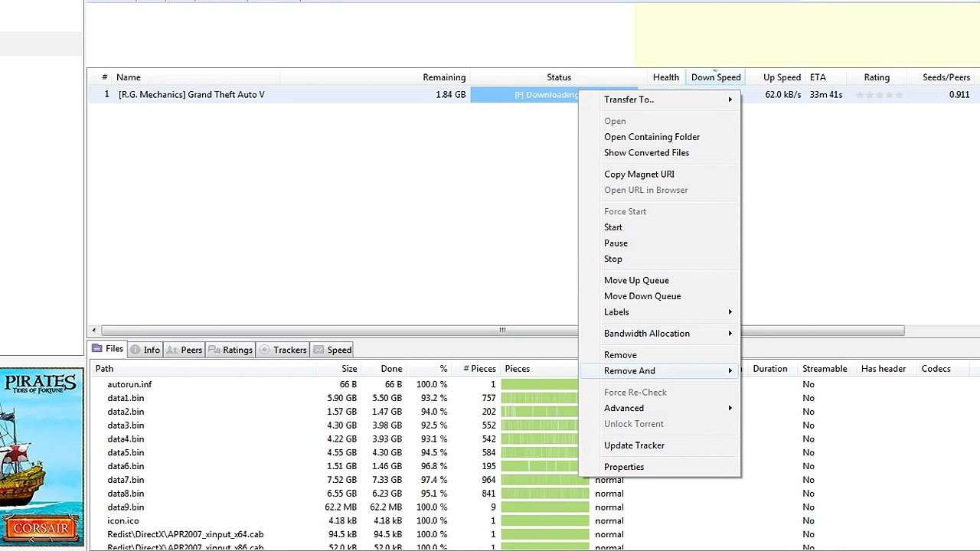Select Open Containing Folder menu entry
The width and height of the screenshot is (980, 551).
(652, 137)
